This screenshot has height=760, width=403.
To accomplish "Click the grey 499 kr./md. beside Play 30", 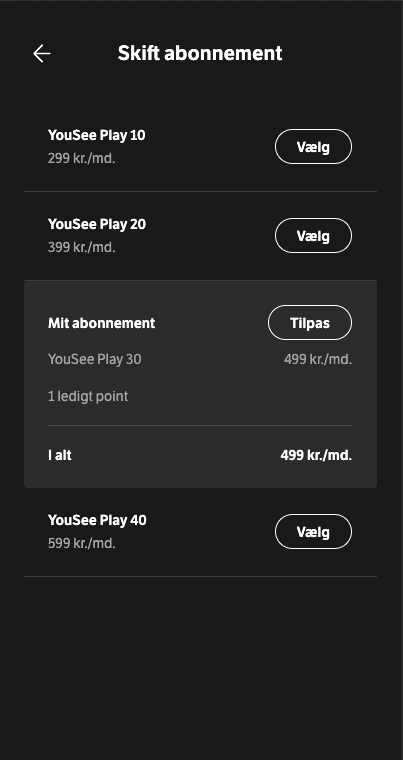I will (x=318, y=360).
